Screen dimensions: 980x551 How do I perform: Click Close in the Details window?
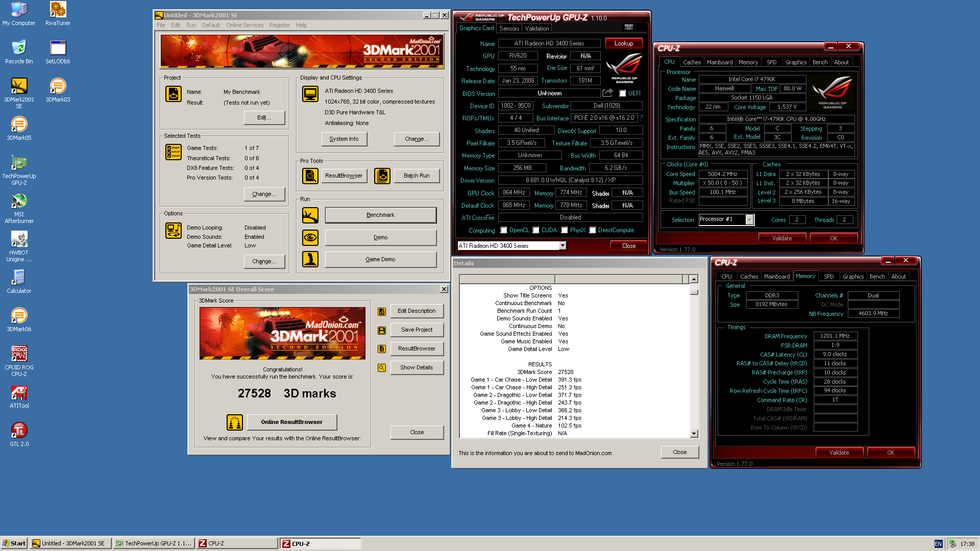[x=679, y=452]
